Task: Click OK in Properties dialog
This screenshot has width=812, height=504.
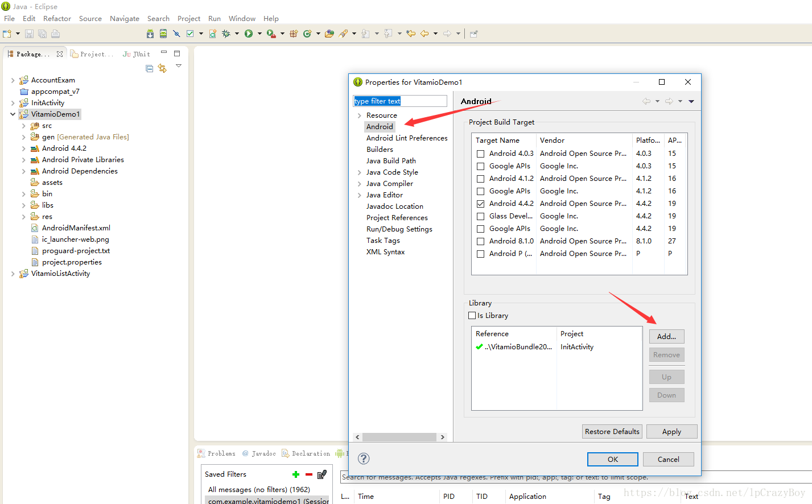Action: coord(613,460)
